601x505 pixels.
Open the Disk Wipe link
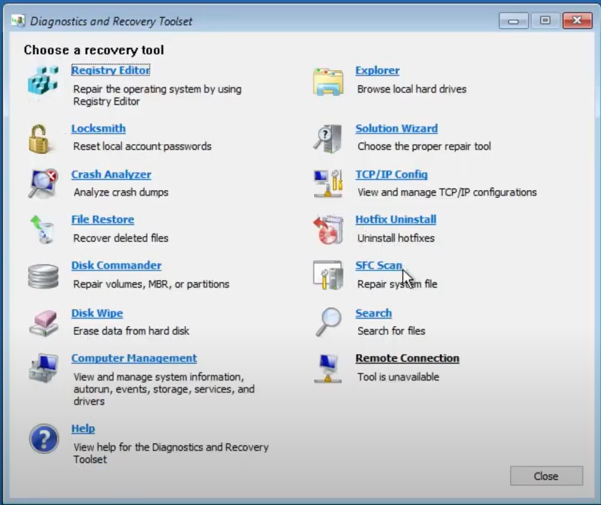coord(97,313)
